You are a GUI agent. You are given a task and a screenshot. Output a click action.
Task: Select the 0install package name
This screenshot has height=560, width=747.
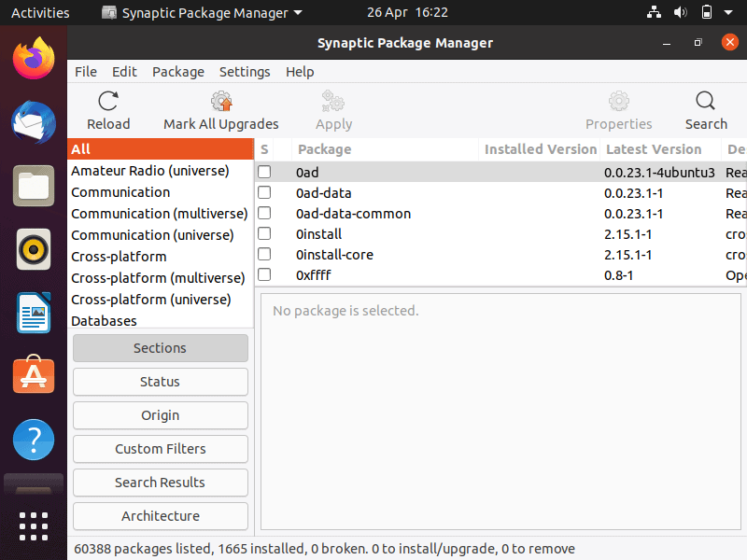318,234
